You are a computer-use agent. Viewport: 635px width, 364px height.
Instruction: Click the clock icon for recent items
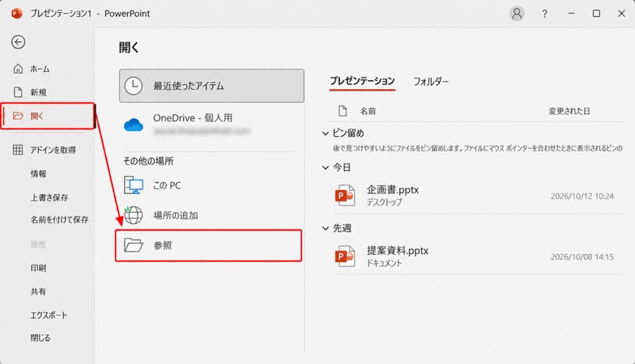pos(133,86)
